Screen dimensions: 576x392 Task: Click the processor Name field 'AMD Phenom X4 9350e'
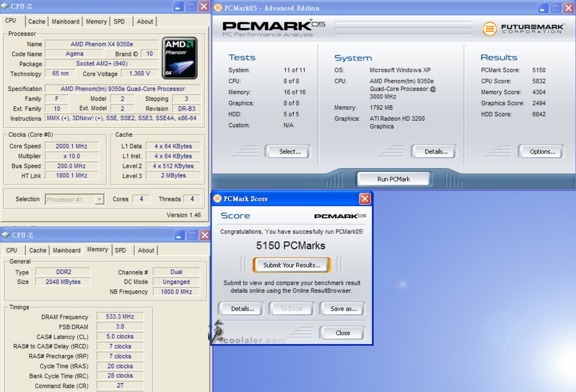[102, 44]
